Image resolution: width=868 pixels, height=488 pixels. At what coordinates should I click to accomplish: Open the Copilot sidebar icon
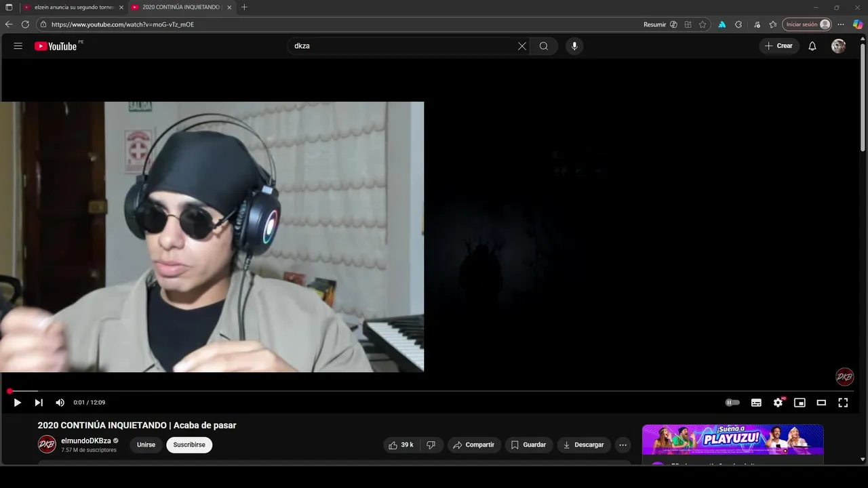click(858, 24)
